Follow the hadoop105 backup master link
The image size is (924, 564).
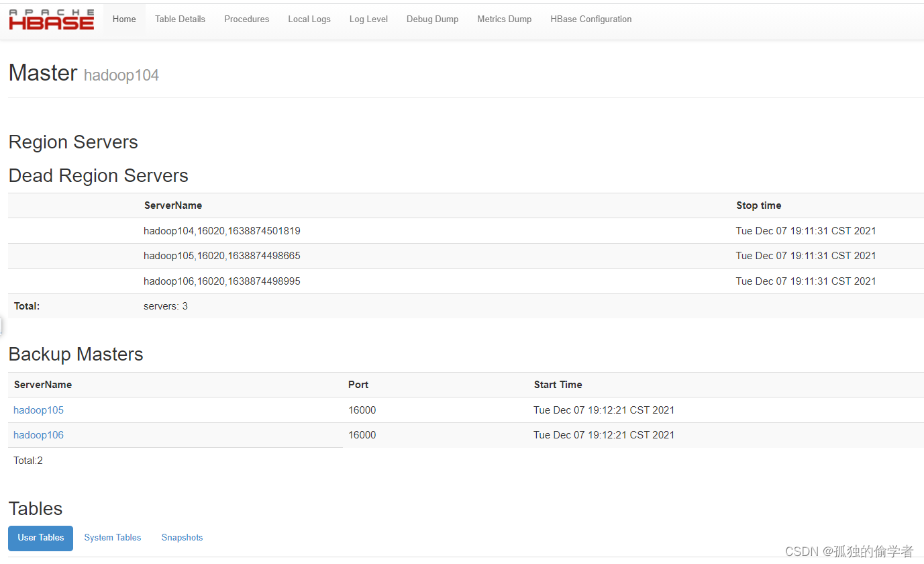tap(38, 410)
